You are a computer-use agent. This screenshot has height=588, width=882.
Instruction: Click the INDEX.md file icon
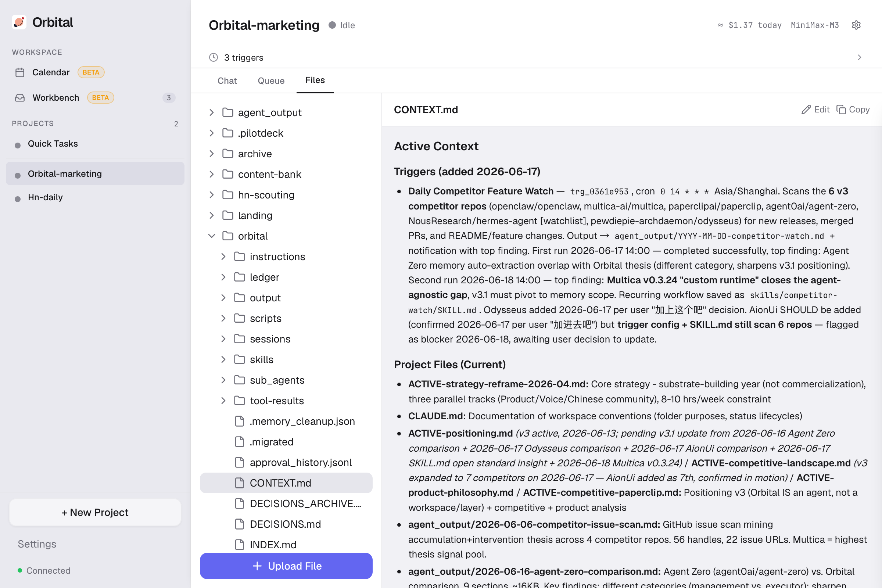click(x=240, y=545)
